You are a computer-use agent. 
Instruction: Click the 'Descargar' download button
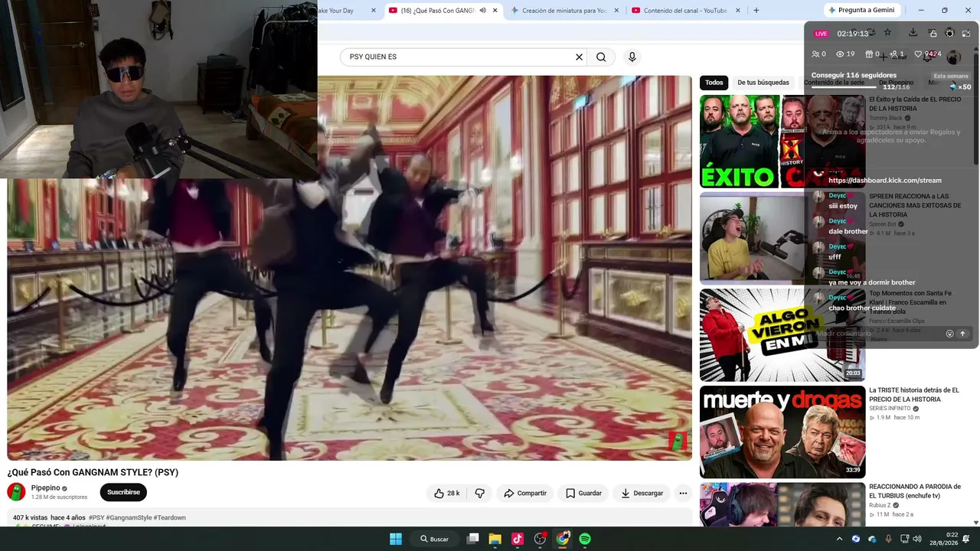pyautogui.click(x=642, y=494)
